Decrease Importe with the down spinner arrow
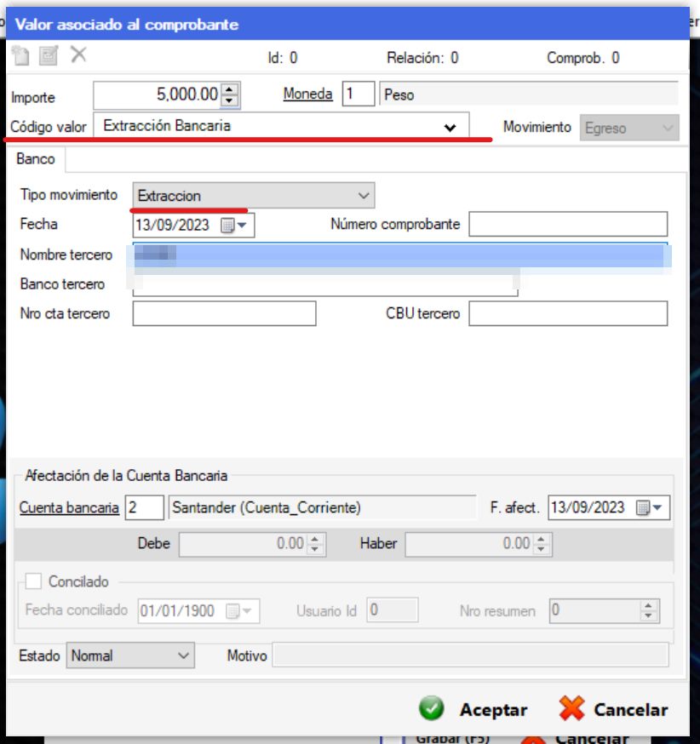The image size is (700, 744). coord(230,100)
